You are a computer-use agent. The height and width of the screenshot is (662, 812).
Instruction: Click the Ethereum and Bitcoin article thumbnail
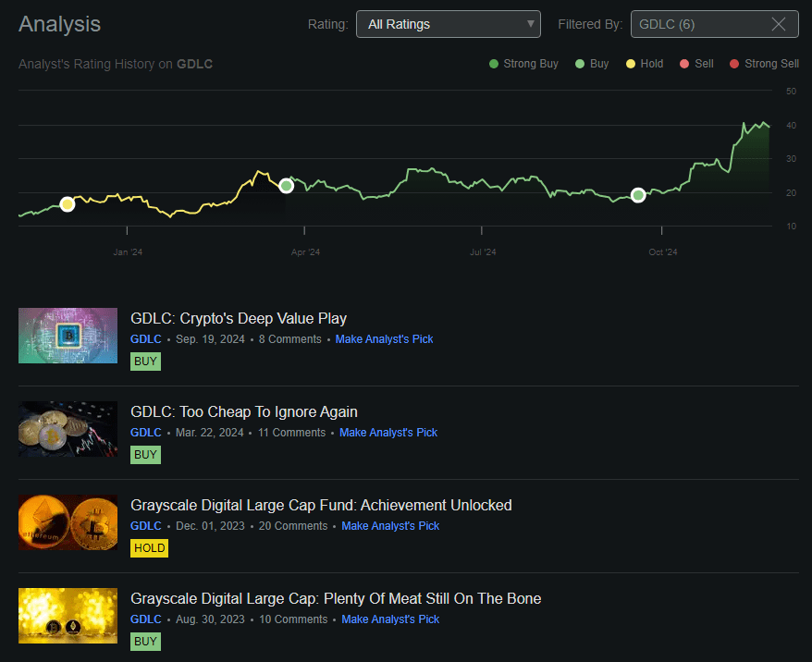tap(68, 522)
